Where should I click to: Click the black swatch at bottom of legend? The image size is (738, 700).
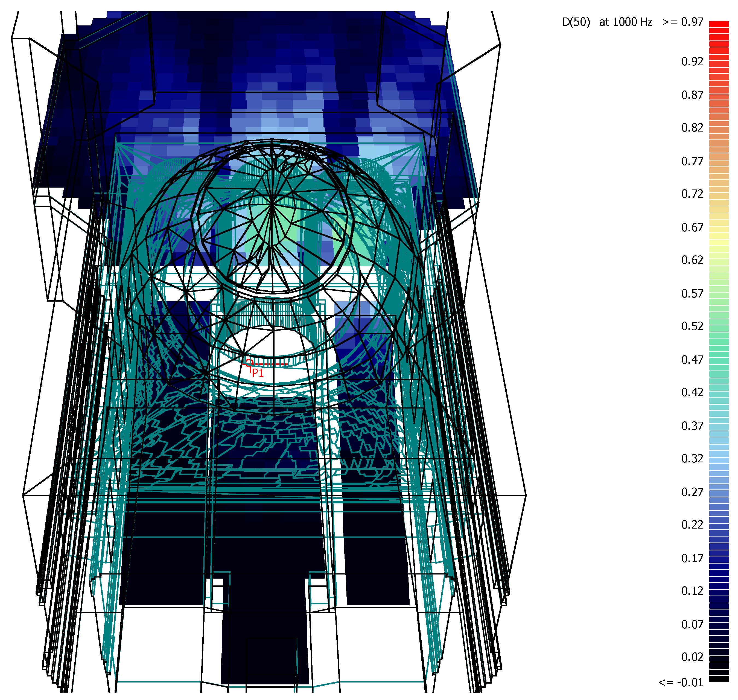719,679
